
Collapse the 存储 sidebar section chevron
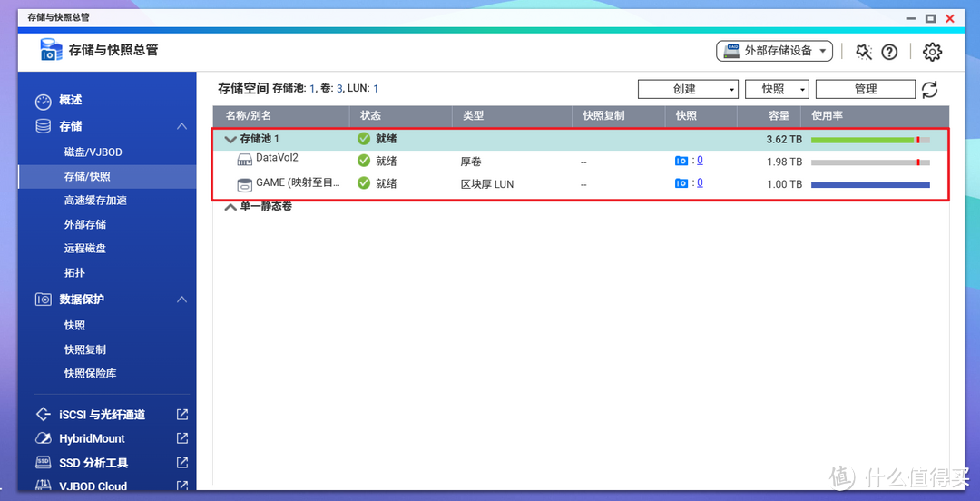tap(181, 126)
